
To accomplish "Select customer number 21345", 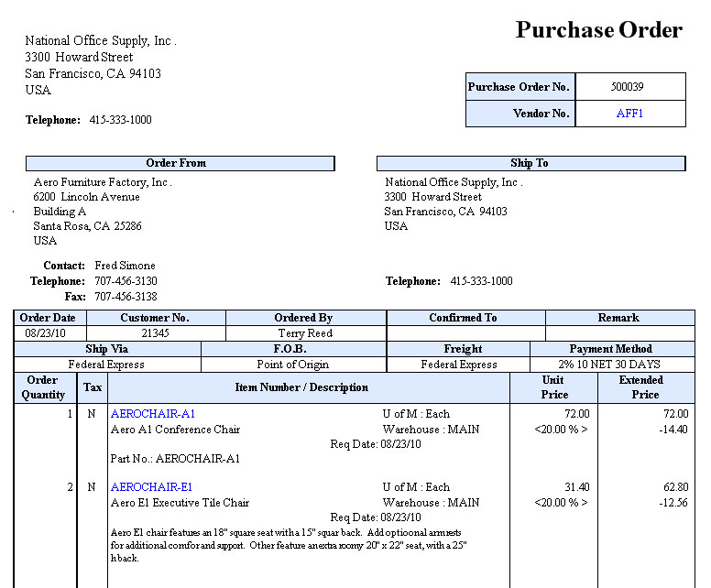I will (155, 333).
